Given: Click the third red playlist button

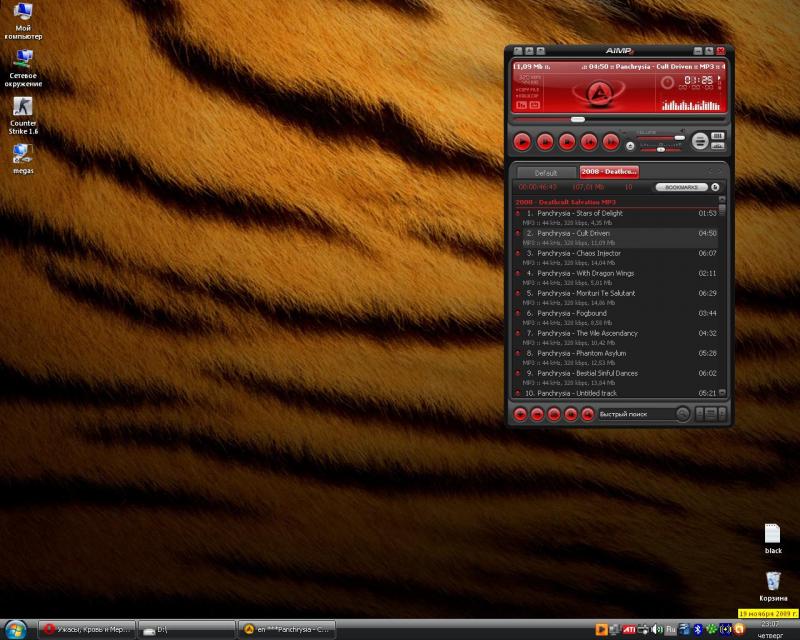Looking at the screenshot, I should coord(554,414).
